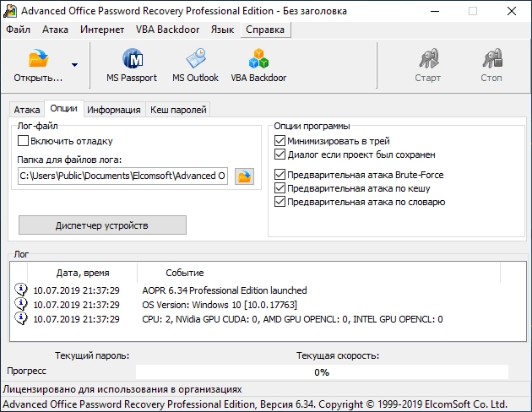Viewport: 532px width, 412px height.
Task: Uncheck Предварительная атака по кешу
Action: click(x=280, y=188)
